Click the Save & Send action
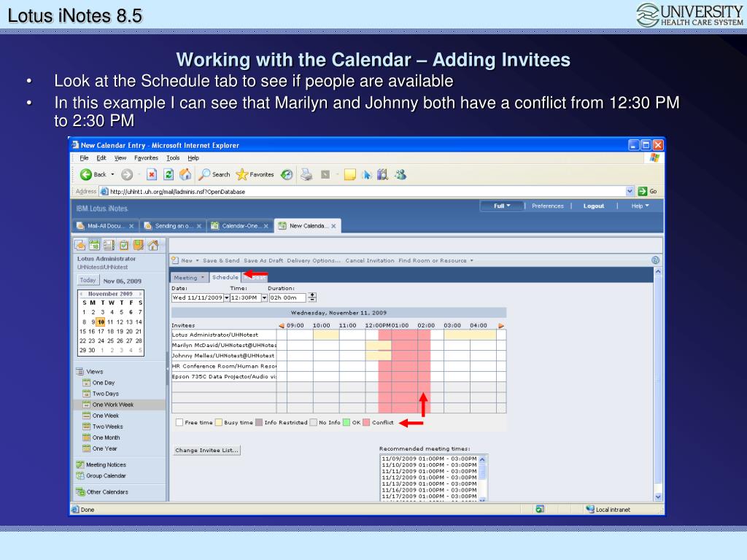This screenshot has height=560, width=747. pyautogui.click(x=221, y=260)
